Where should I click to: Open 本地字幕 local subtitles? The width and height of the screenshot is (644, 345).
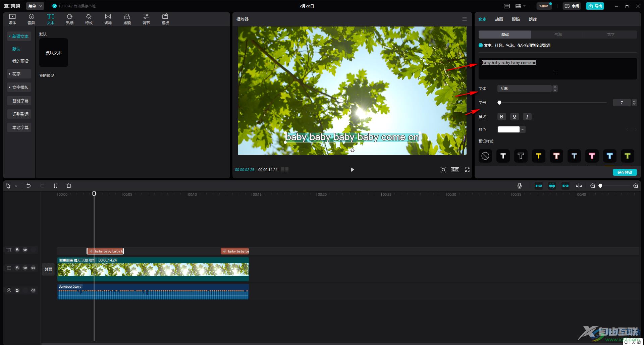19,127
